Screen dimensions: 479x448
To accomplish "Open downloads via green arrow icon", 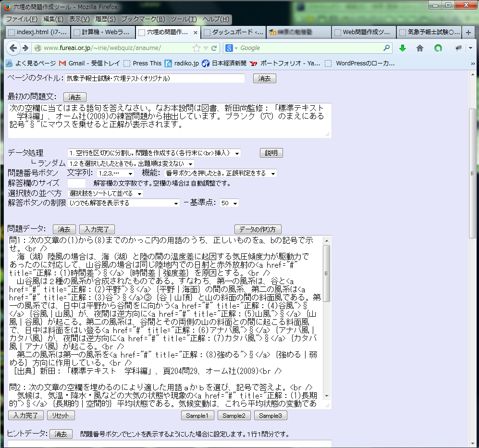I will 403,48.
